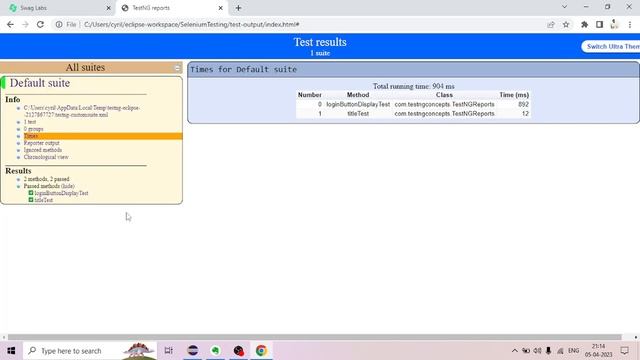Show hidden system tray icons
The image size is (640, 360).
point(514,351)
